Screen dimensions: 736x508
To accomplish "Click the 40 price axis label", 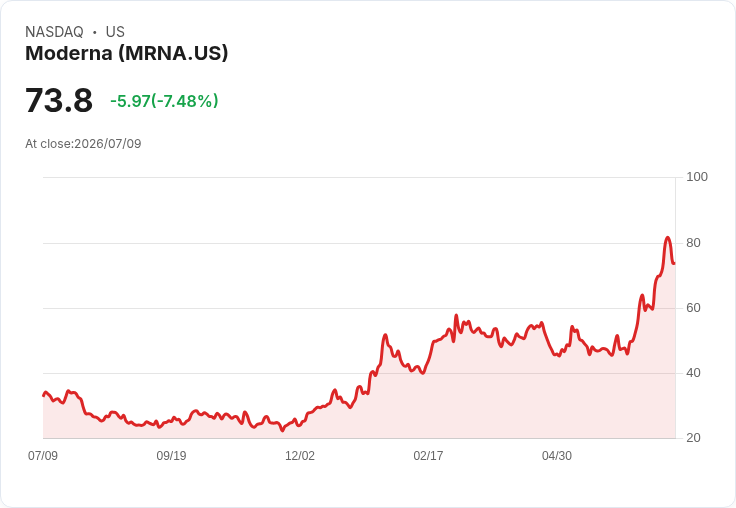I will coord(693,373).
